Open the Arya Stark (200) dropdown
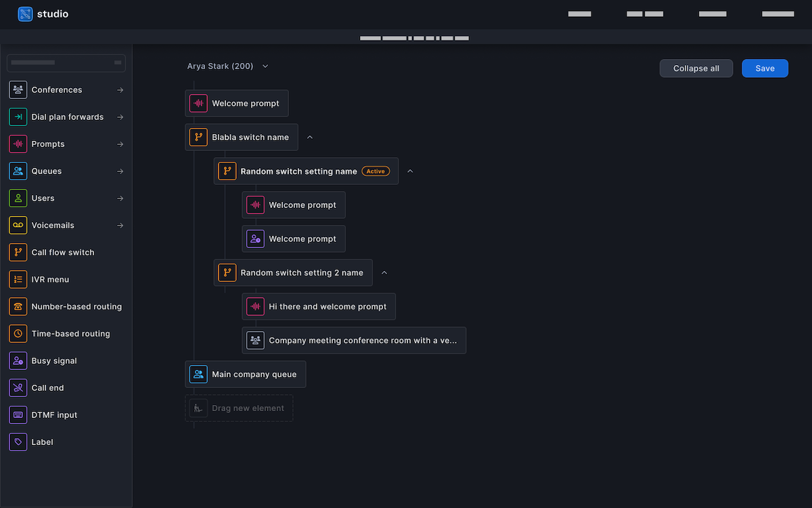The height and width of the screenshot is (508, 812). pyautogui.click(x=265, y=66)
